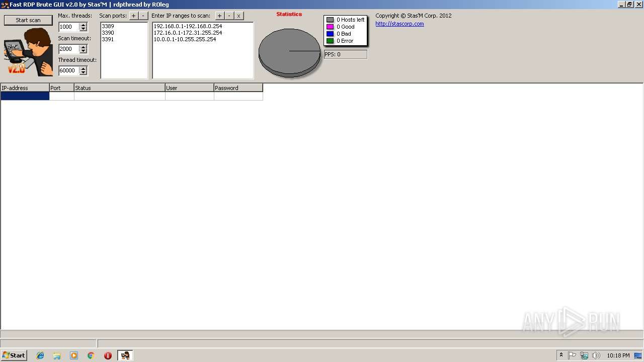This screenshot has height=362, width=644.
Task: Click the 10:18 PM clock
Action: (618, 355)
